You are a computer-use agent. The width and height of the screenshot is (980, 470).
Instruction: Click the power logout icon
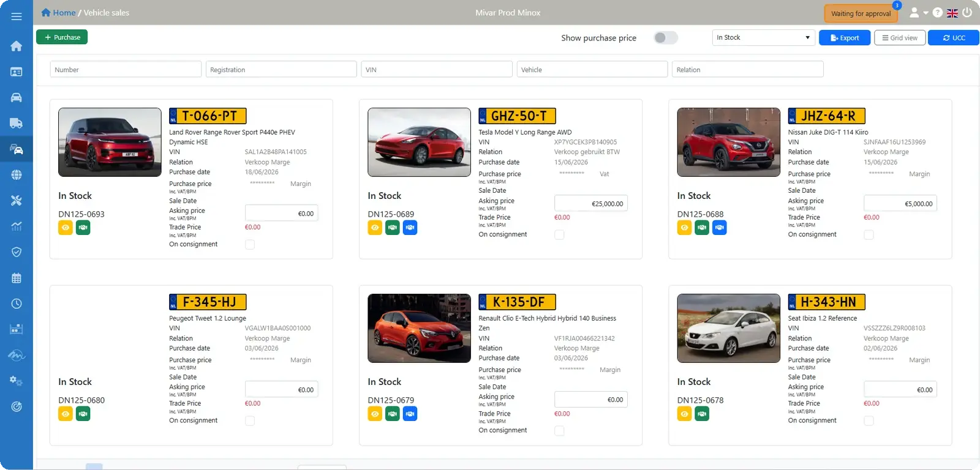pos(967,12)
